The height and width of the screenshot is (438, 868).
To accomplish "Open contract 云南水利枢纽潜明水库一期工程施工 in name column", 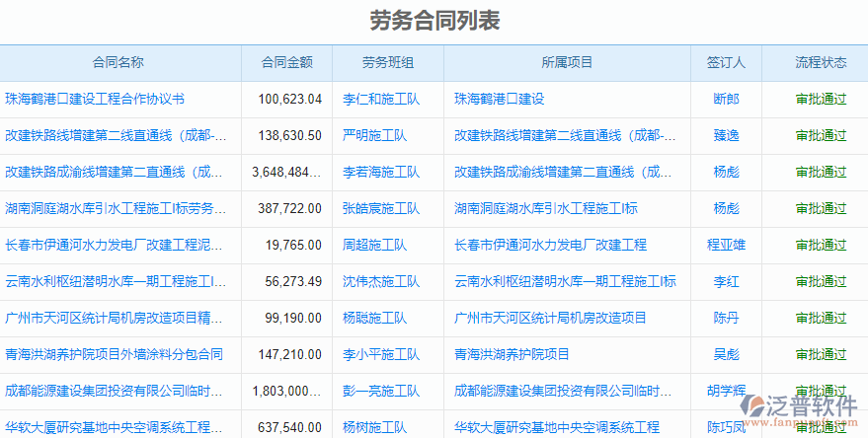I will coord(116,281).
